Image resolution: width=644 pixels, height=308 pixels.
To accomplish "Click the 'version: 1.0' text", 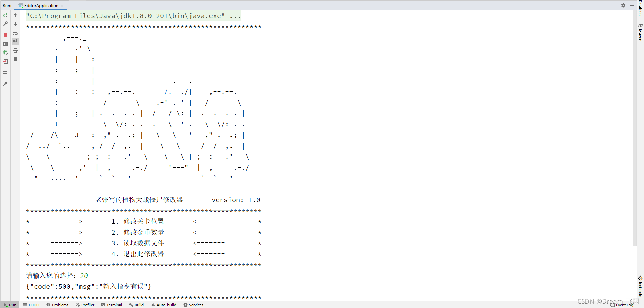I will click(236, 200).
